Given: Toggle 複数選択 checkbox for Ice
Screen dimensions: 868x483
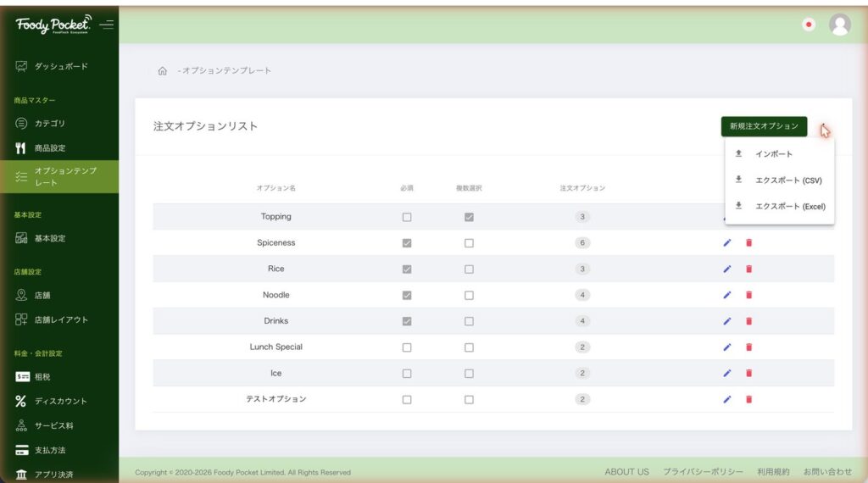Looking at the screenshot, I should (x=469, y=374).
